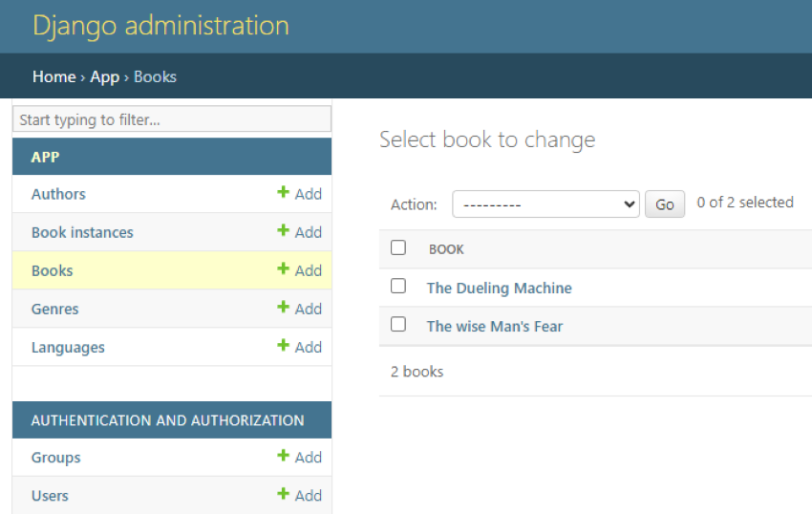
Task: Open The wise Man's Fear book link
Action: [x=494, y=326]
